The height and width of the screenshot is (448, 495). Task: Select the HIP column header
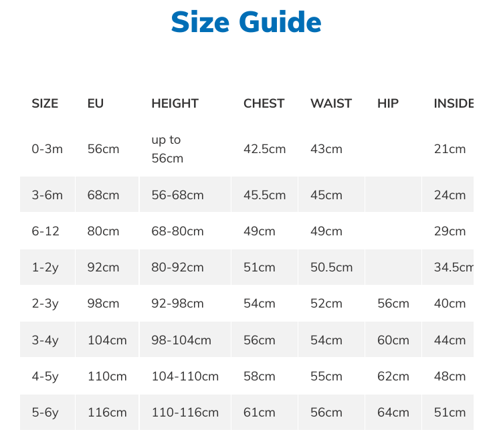pos(388,104)
